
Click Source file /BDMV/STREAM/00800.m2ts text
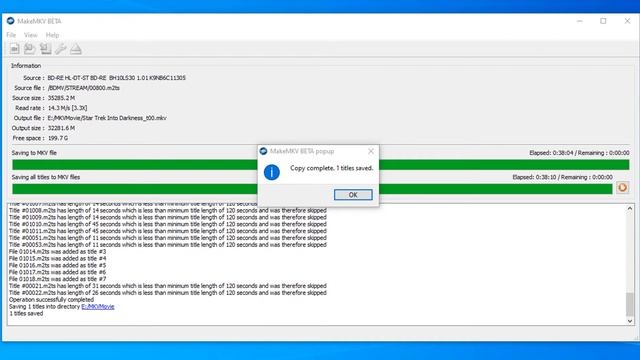coord(84,88)
